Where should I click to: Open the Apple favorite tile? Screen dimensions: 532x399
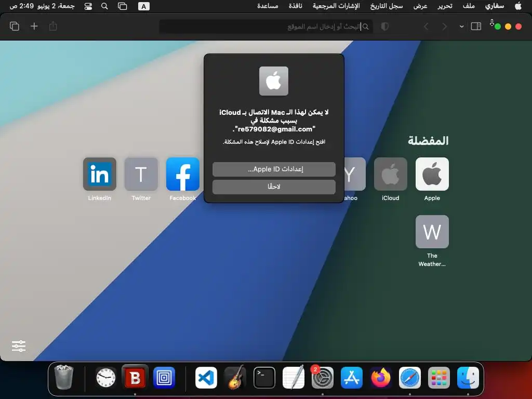coord(432,174)
